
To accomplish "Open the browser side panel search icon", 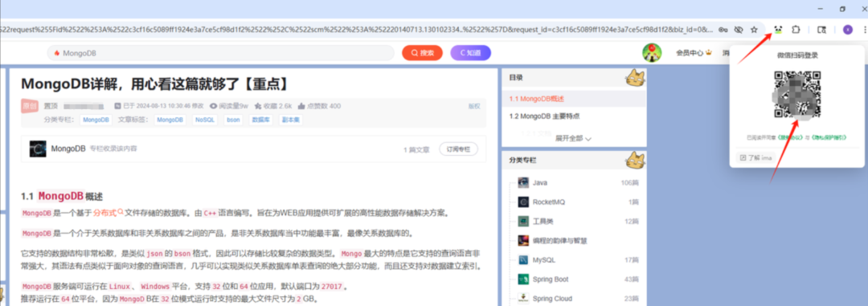I will tap(822, 30).
